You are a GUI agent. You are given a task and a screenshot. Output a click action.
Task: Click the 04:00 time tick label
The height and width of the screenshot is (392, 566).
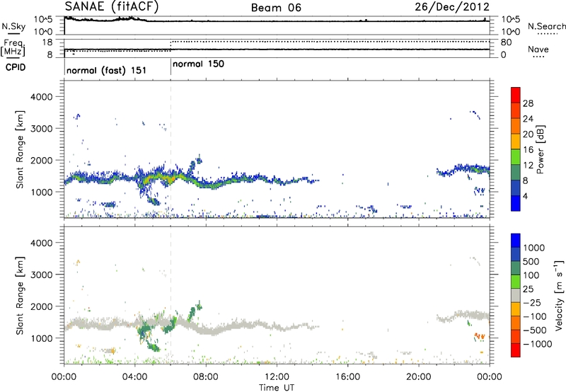point(134,377)
